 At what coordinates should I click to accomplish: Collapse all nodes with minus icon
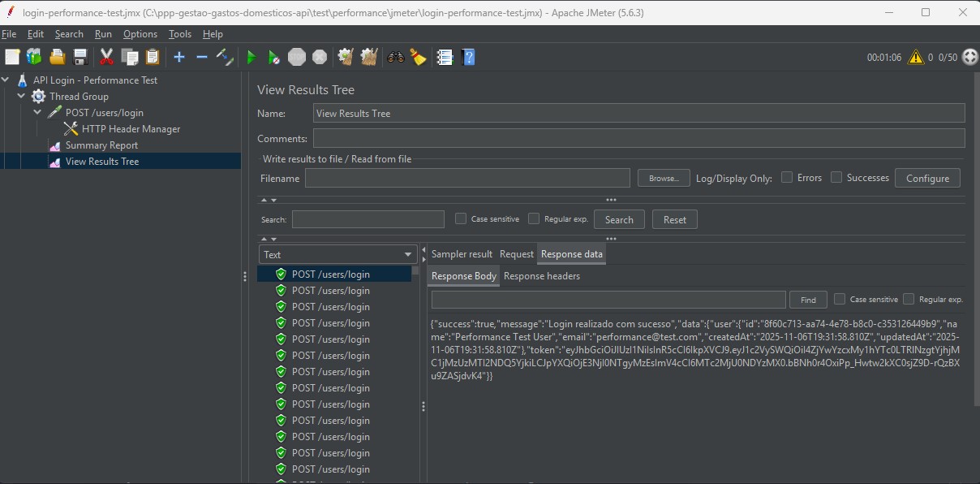202,57
